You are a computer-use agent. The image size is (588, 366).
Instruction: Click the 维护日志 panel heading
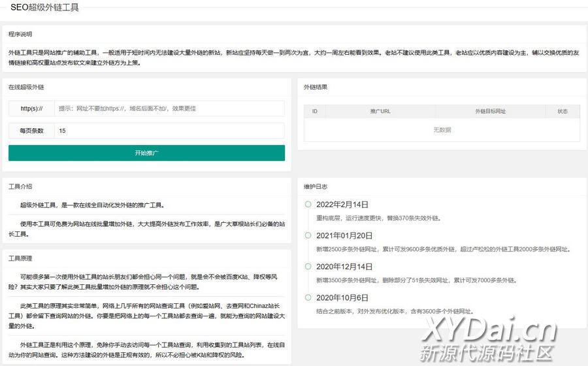(x=316, y=186)
